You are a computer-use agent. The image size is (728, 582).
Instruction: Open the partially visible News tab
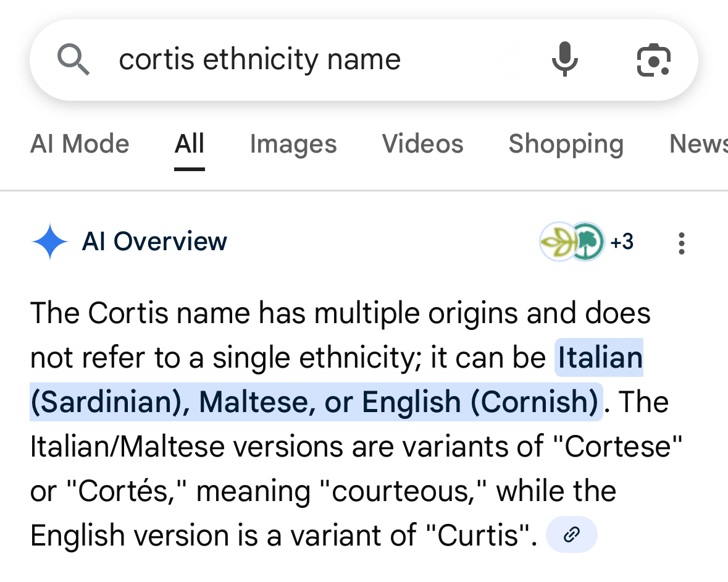(x=698, y=144)
